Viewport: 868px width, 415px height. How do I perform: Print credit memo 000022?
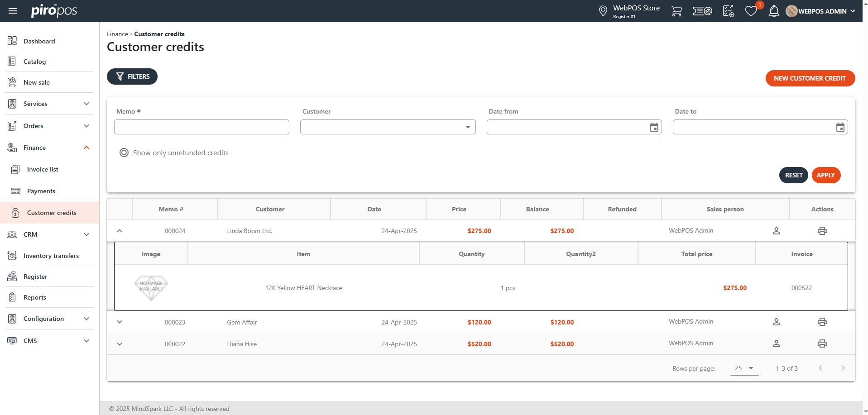click(x=822, y=343)
